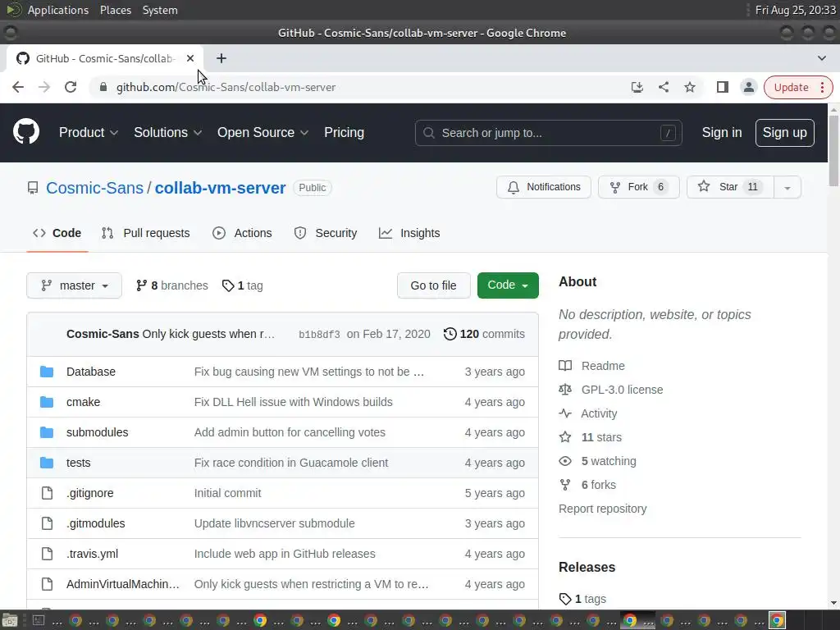Click the Go to file button
Viewport: 840px width, 630px height.
pos(433,285)
